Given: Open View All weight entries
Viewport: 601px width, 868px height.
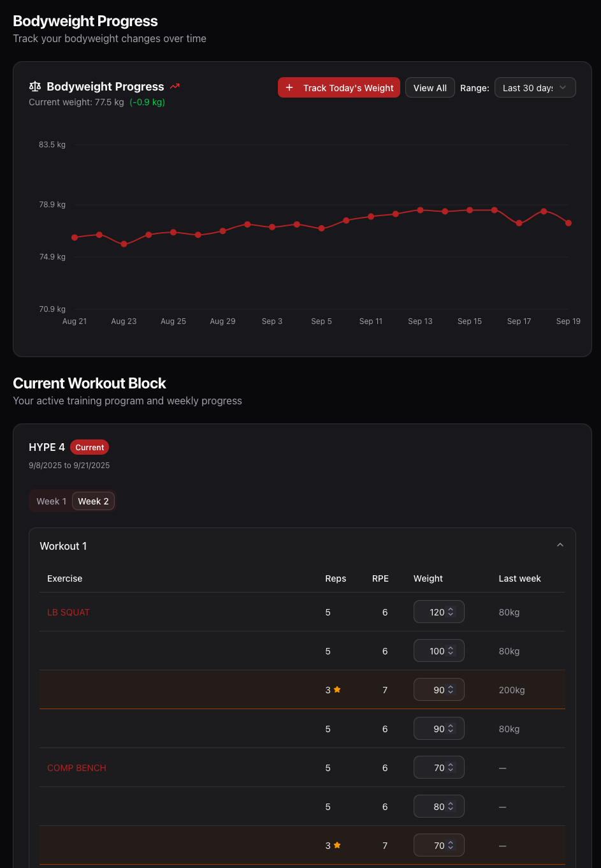Looking at the screenshot, I should point(430,87).
